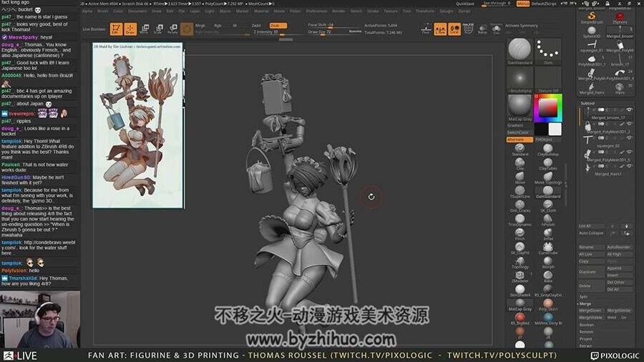Screen dimensions: 644x362
Task: Open the Preferences menu
Action: coord(317,11)
